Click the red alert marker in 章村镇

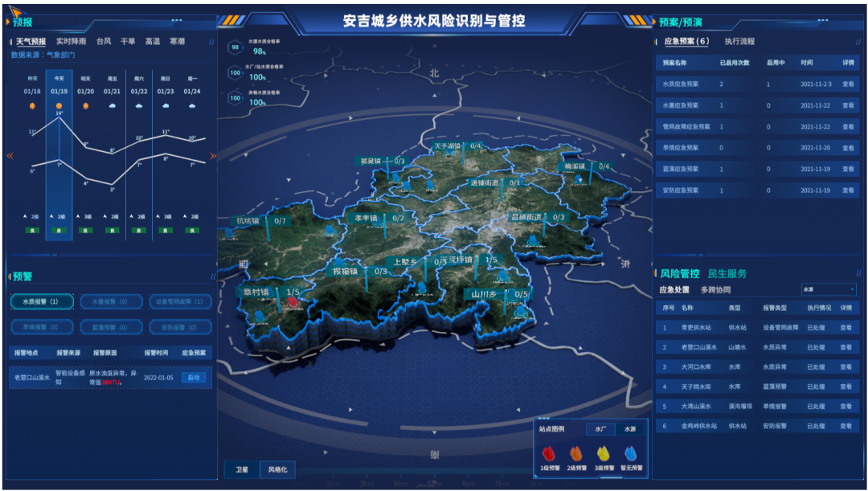[294, 302]
